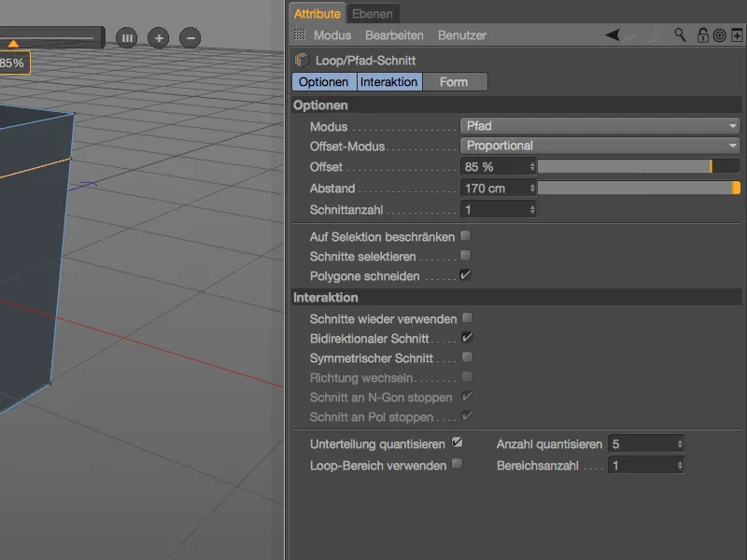
Task: Click the Offset value stepper arrows
Action: pyautogui.click(x=532, y=167)
